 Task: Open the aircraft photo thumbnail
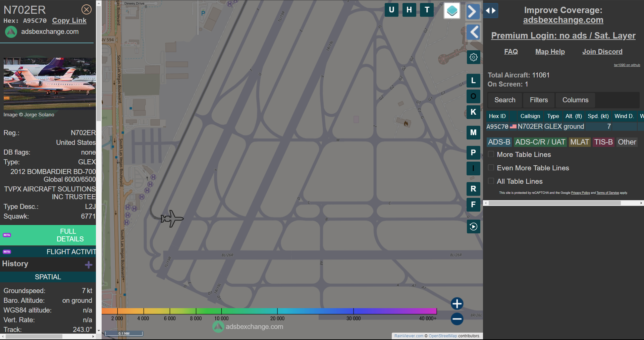coord(50,83)
